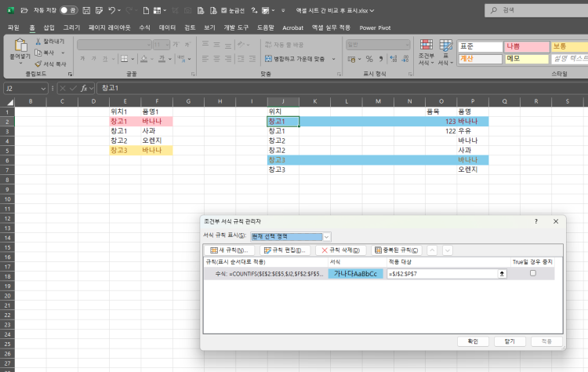The height and width of the screenshot is (372, 588).
Task: Delete the rule with 규칙 삭제
Action: [x=341, y=250]
